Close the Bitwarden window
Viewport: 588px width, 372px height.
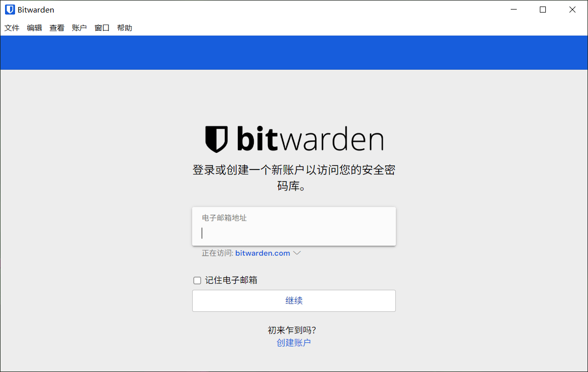[x=572, y=10]
